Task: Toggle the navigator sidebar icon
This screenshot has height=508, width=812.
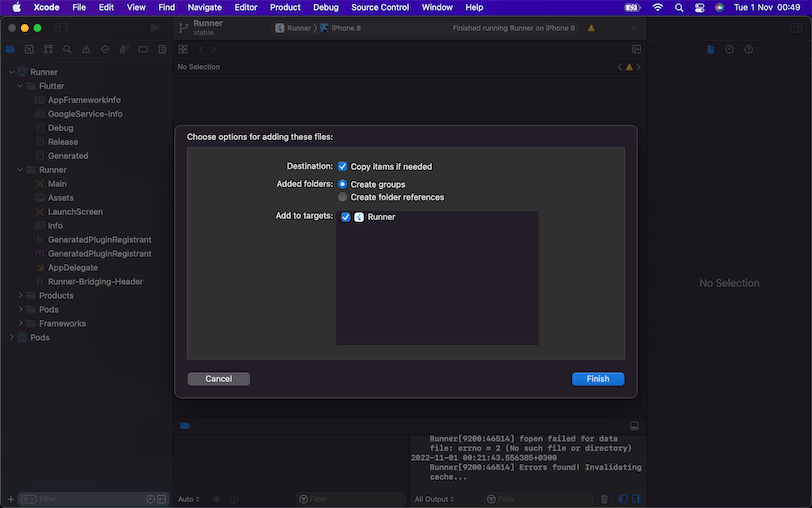Action: [x=62, y=27]
